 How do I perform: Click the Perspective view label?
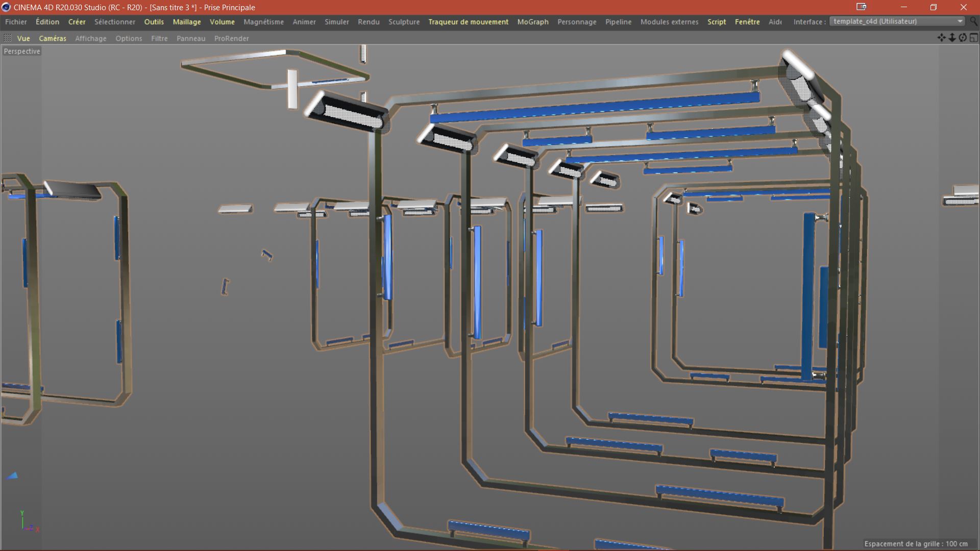pyautogui.click(x=22, y=51)
